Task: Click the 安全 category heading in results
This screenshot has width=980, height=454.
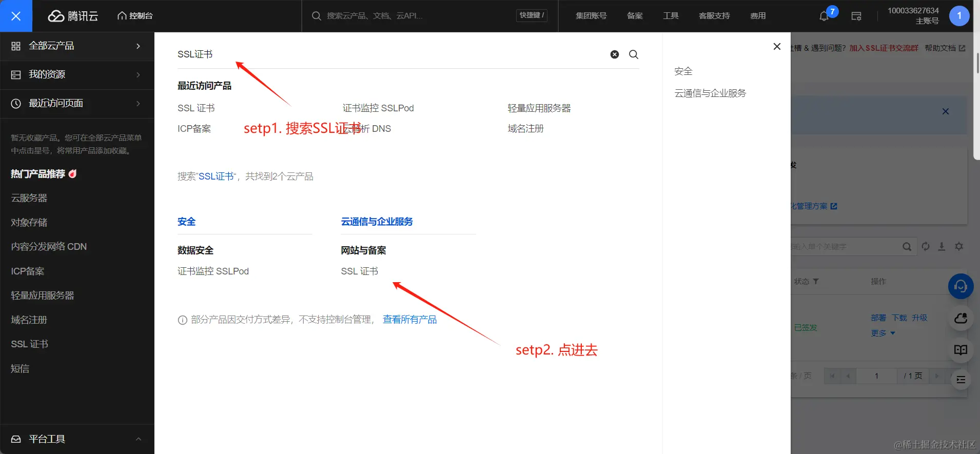Action: (x=187, y=222)
